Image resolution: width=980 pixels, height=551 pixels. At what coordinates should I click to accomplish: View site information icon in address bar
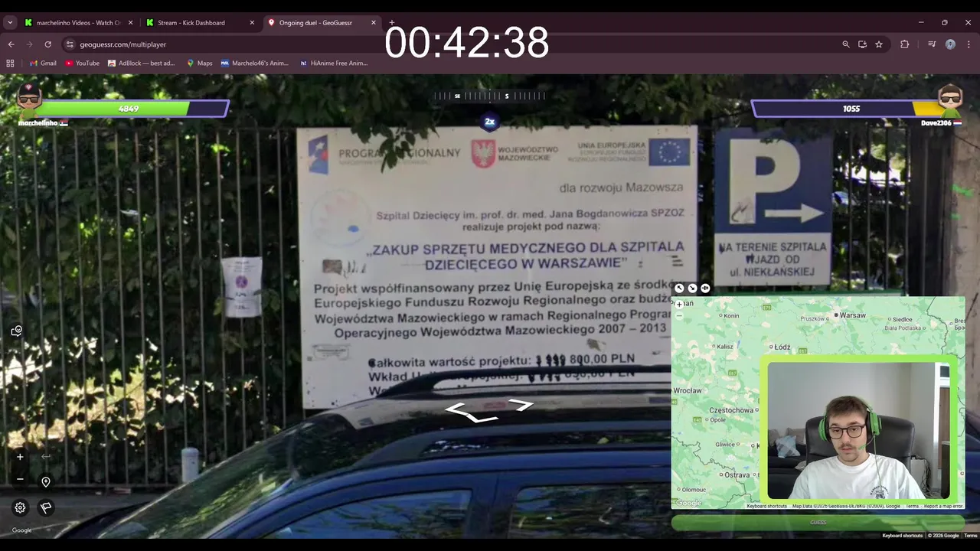pyautogui.click(x=70, y=44)
